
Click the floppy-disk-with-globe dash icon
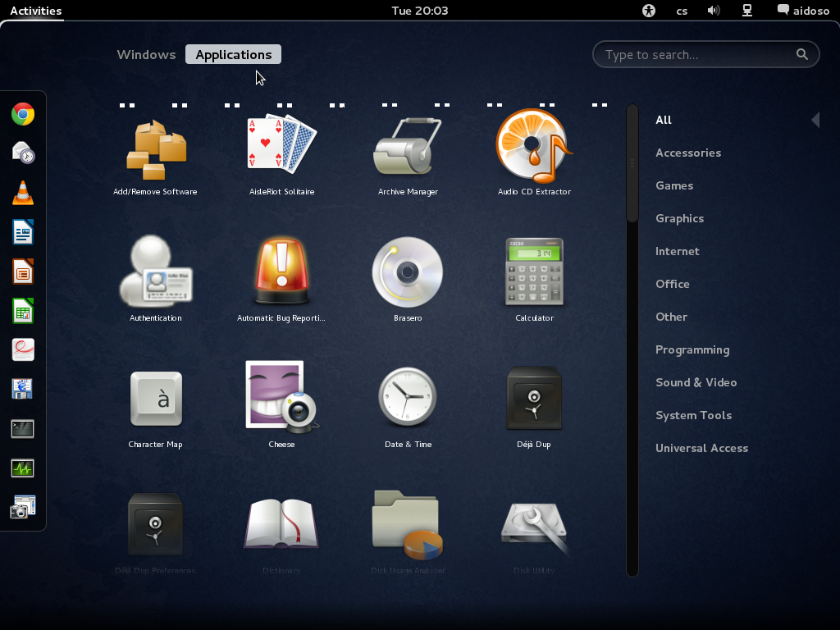(23, 390)
